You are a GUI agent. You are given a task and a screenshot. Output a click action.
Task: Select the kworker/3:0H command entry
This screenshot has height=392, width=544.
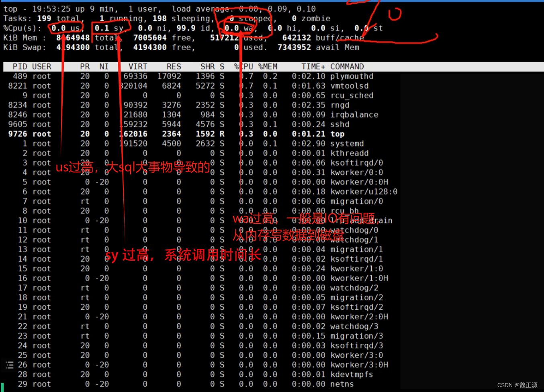[x=359, y=365]
